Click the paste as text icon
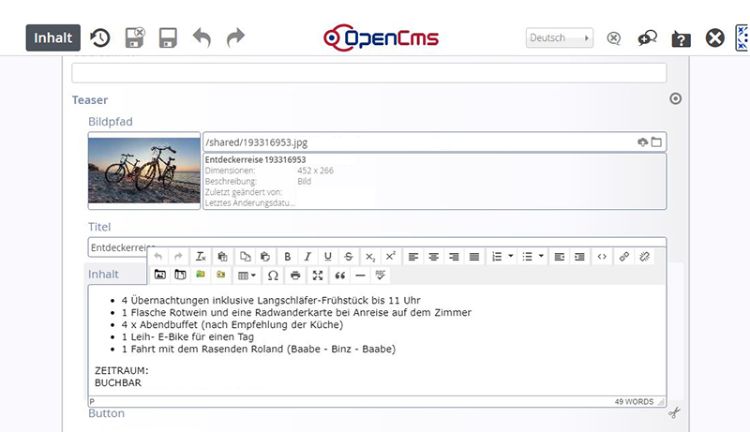750x432 pixels. 222,256
